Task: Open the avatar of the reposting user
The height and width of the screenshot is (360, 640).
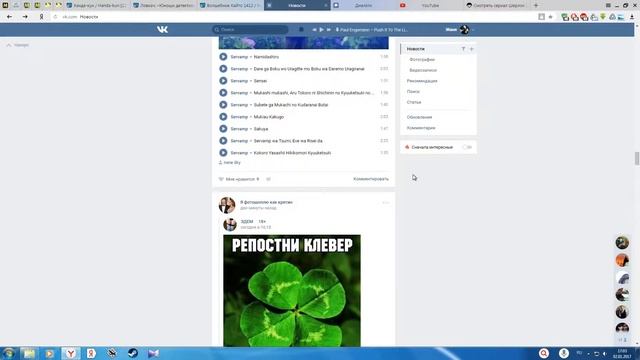Action: tap(227, 205)
